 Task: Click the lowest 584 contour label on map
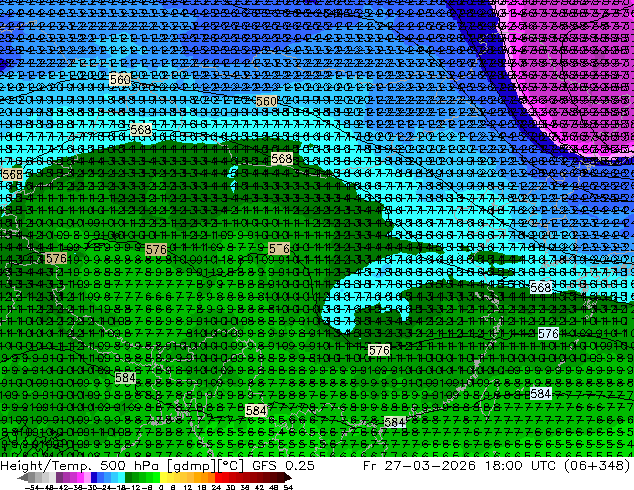[395, 422]
